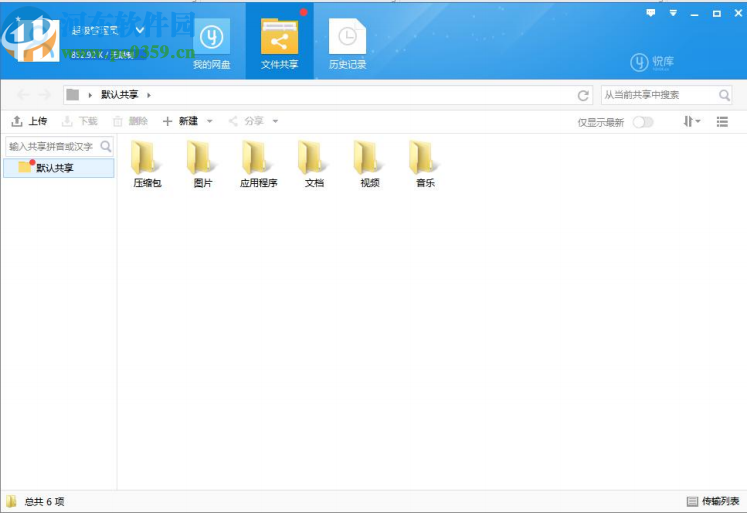Select the 音乐 folder
The height and width of the screenshot is (513, 751).
click(x=425, y=164)
